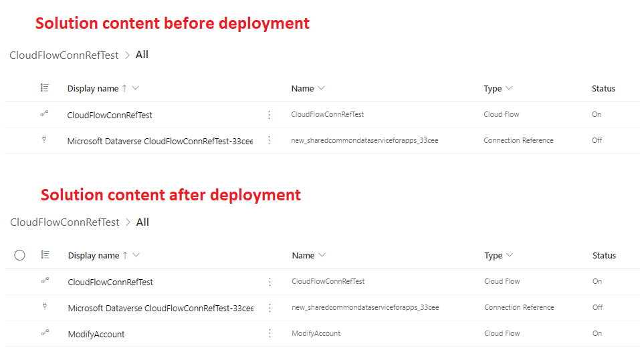Open ModifyAccount display name link

point(96,334)
